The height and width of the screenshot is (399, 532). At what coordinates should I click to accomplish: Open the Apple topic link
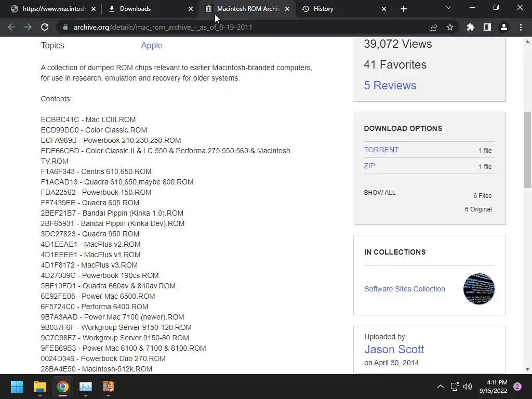click(x=152, y=46)
